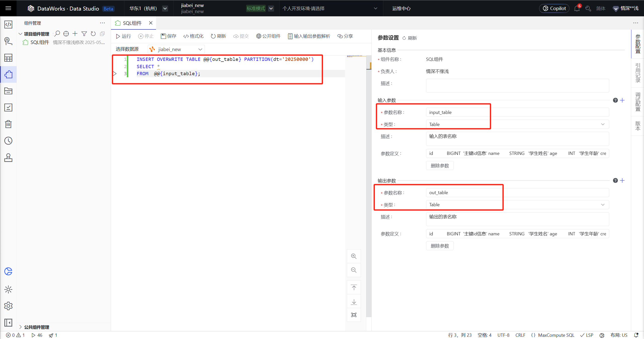Open the table catalog sidebar icon
The image size is (644, 339).
click(x=8, y=58)
